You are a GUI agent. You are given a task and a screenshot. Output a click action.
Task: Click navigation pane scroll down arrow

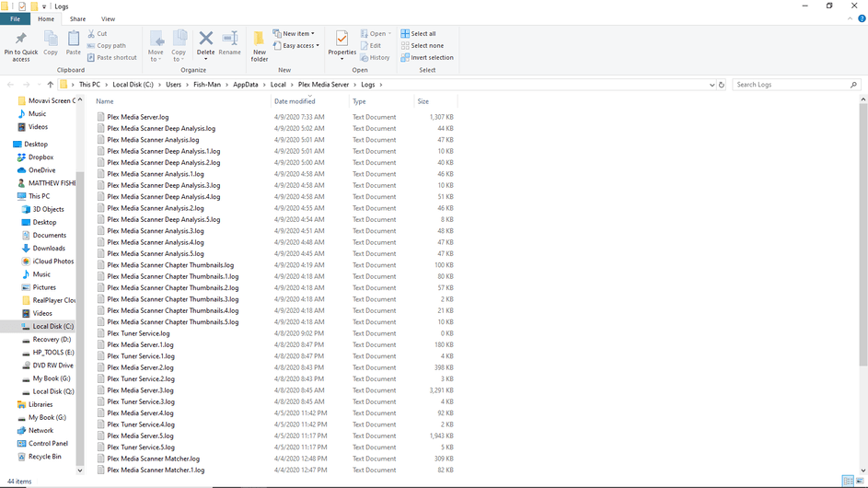coord(80,471)
